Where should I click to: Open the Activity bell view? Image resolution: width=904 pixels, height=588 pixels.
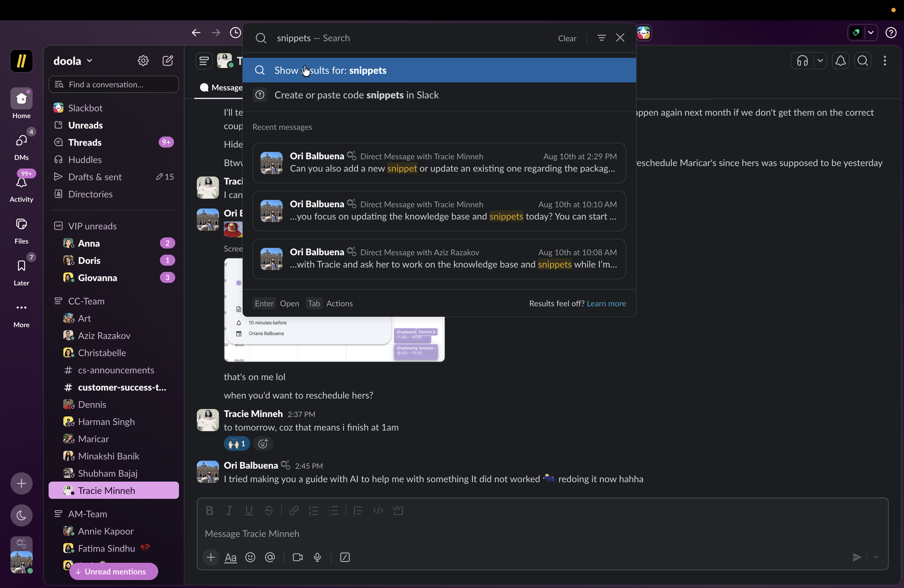[21, 187]
